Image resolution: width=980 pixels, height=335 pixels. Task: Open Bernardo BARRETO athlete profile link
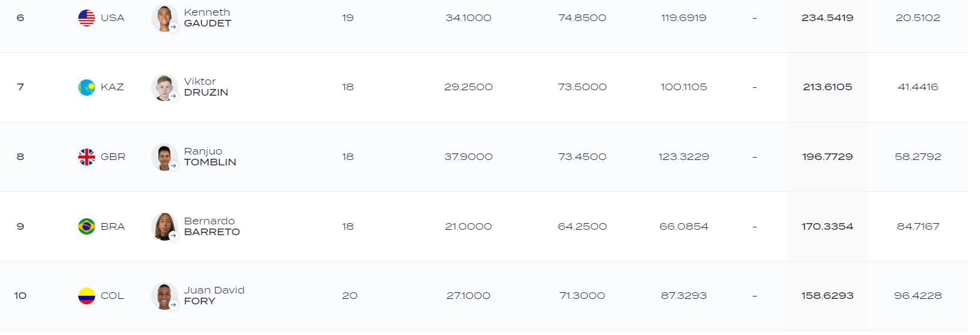212,227
